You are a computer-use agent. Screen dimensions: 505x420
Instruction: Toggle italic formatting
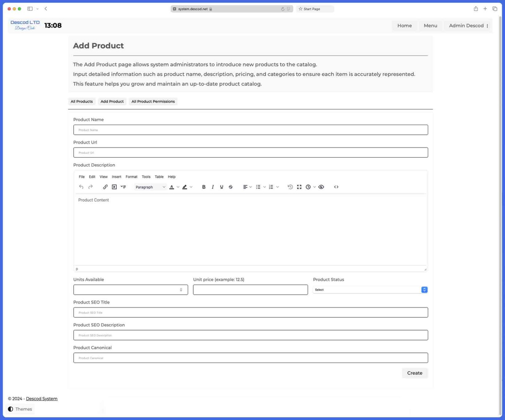(212, 187)
